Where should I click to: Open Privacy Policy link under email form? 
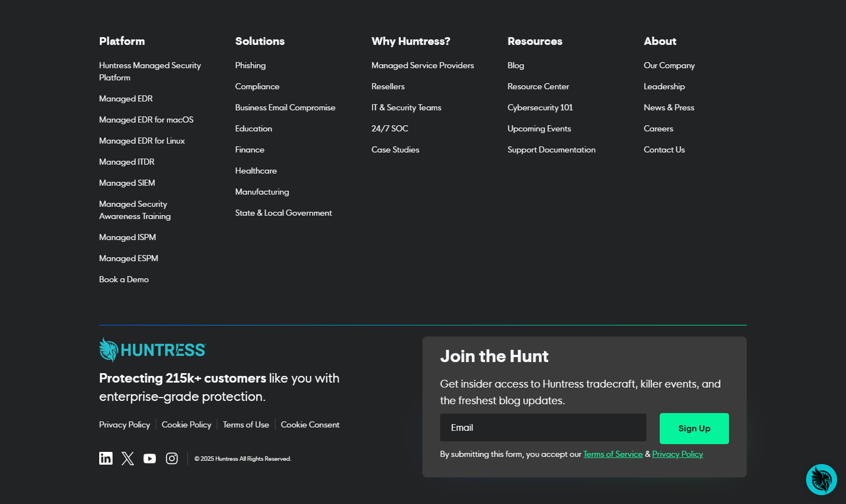(x=677, y=454)
